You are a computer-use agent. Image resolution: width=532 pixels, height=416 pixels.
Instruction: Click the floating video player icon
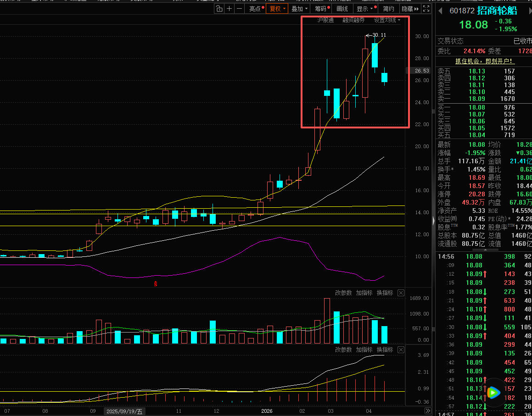point(493,392)
